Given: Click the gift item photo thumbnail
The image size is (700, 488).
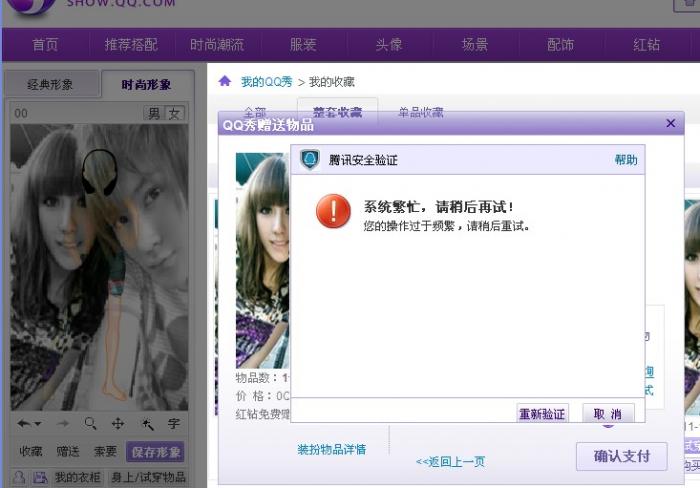Looking at the screenshot, I should coord(262,261).
